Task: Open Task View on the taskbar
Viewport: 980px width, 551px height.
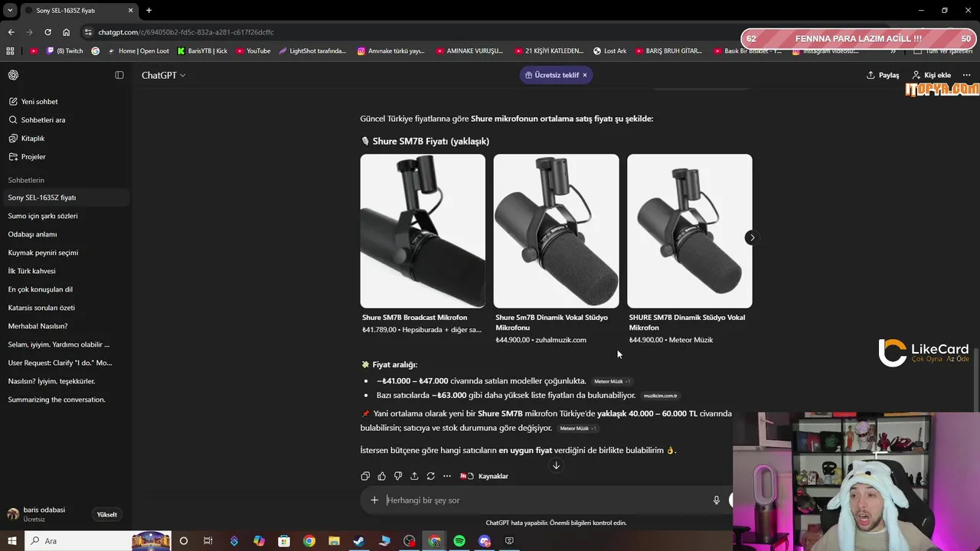Action: pyautogui.click(x=208, y=541)
